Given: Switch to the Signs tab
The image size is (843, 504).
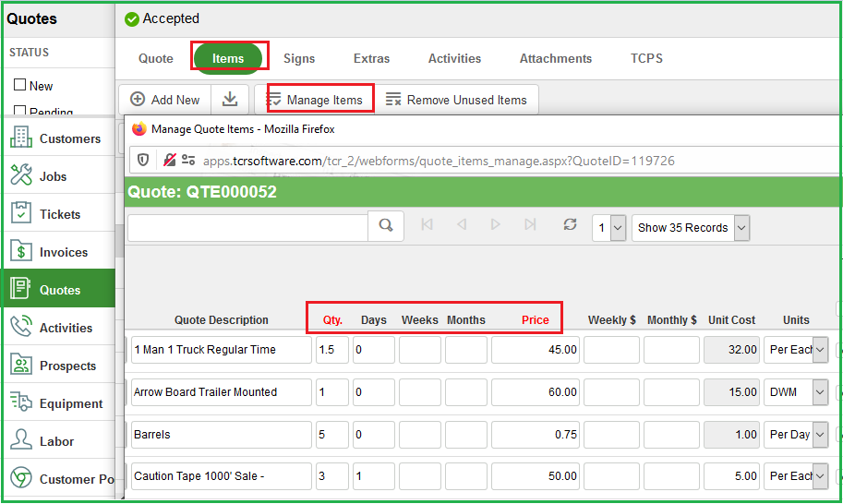Looking at the screenshot, I should (x=299, y=58).
